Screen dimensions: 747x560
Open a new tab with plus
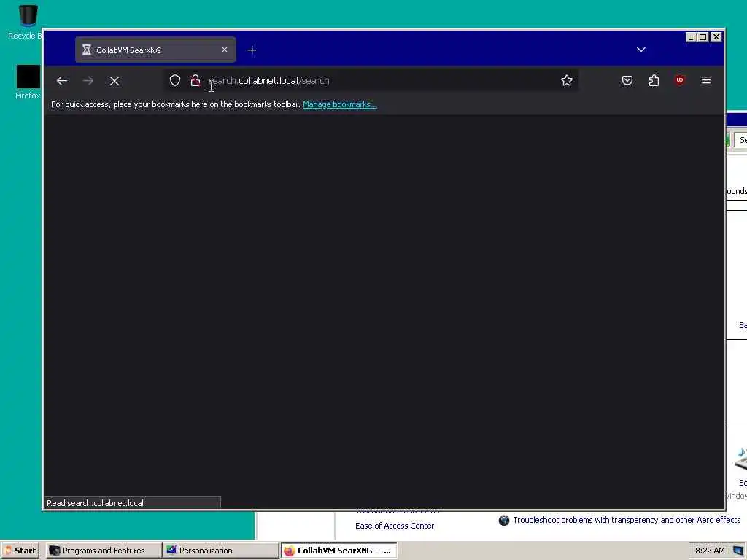point(252,50)
